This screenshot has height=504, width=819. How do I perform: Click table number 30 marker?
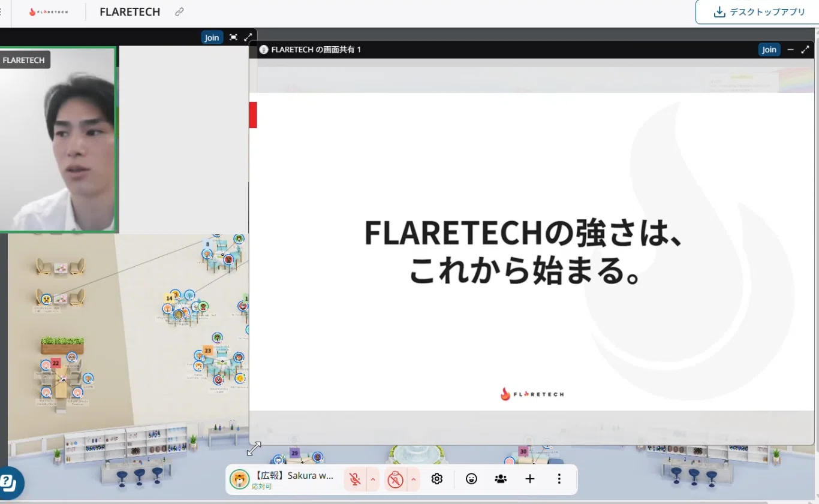pyautogui.click(x=523, y=451)
